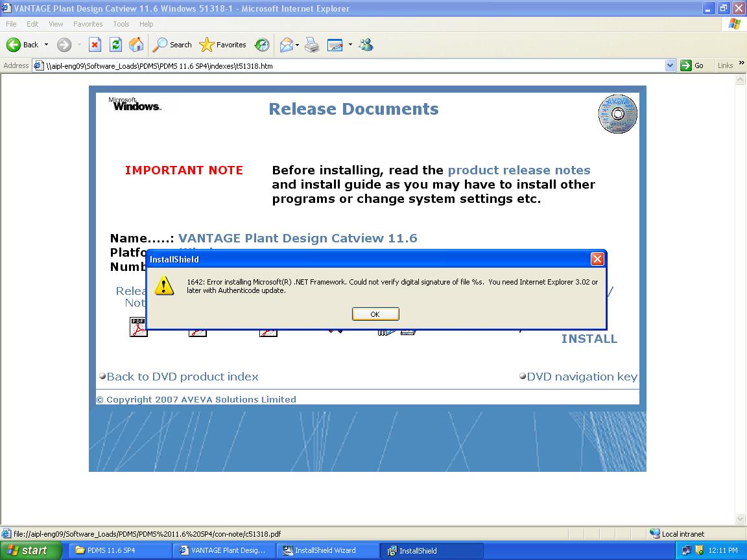Expand the Mail dropdown arrow
The width and height of the screenshot is (747, 560).
click(x=297, y=45)
